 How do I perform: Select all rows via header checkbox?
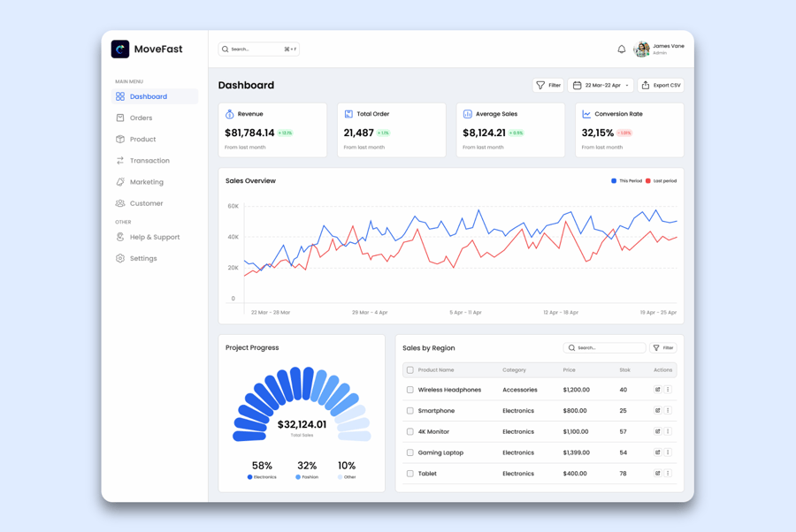(409, 370)
